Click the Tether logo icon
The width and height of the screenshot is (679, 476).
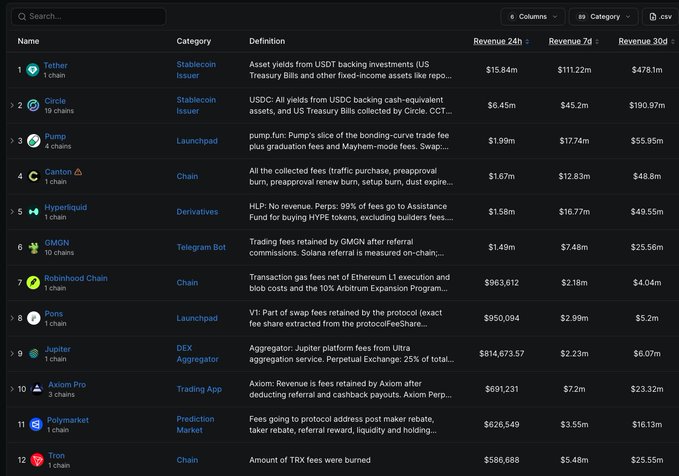[x=32, y=70]
